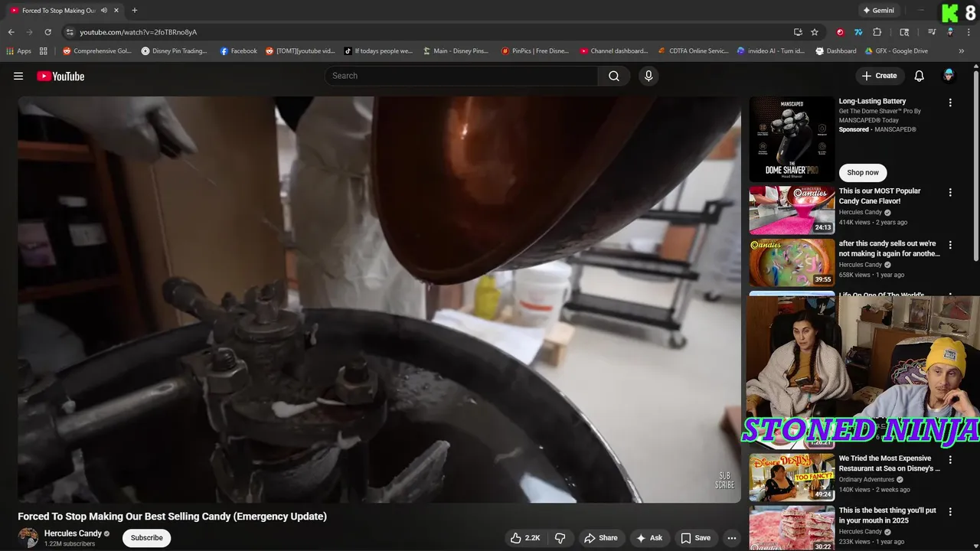Image resolution: width=980 pixels, height=551 pixels.
Task: Click the main video player
Action: 379,299
